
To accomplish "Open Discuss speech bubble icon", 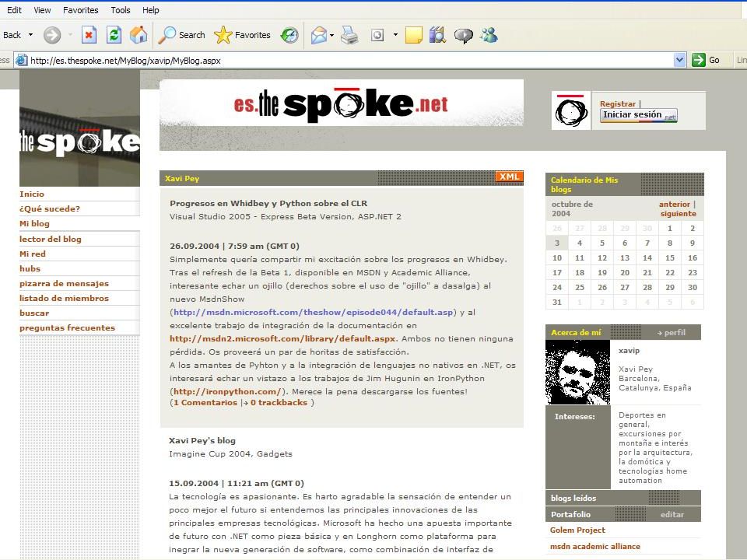I will click(x=464, y=35).
